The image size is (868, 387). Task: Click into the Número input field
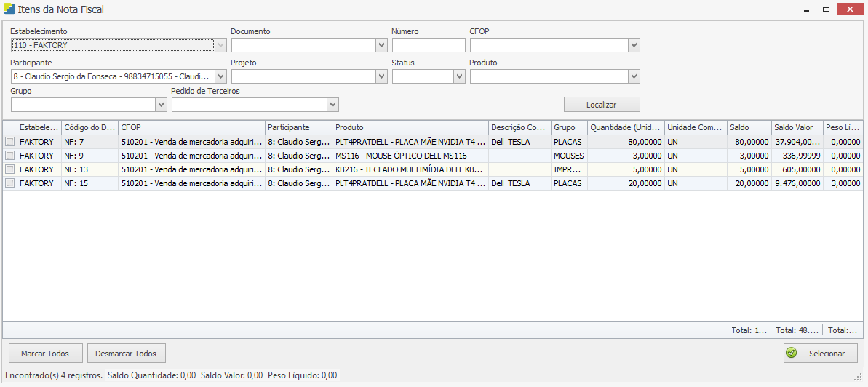click(x=428, y=46)
